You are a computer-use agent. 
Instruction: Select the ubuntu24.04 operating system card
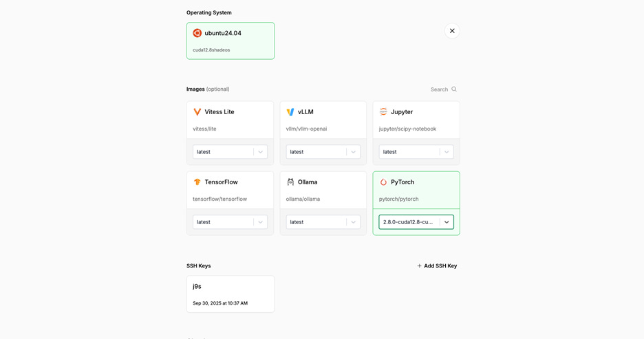click(230, 41)
